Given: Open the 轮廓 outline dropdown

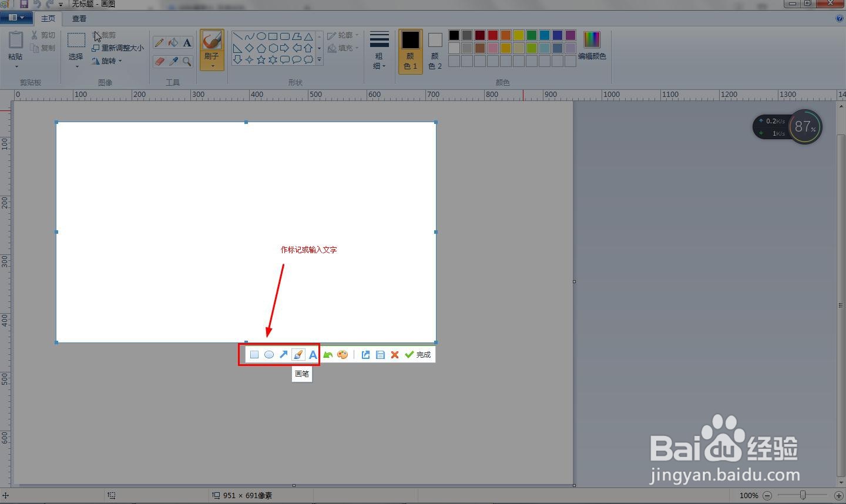Looking at the screenshot, I should pos(343,35).
